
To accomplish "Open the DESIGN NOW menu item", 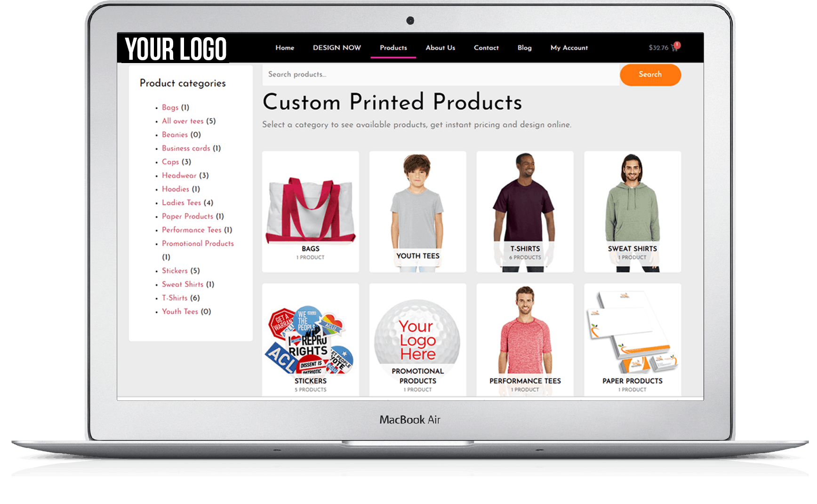I will point(337,48).
